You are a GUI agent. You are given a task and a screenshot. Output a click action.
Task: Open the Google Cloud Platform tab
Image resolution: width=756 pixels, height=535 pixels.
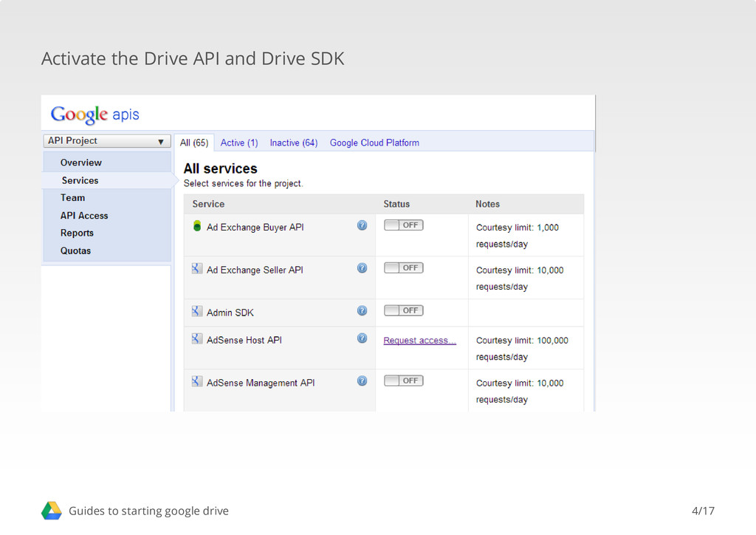click(x=374, y=143)
